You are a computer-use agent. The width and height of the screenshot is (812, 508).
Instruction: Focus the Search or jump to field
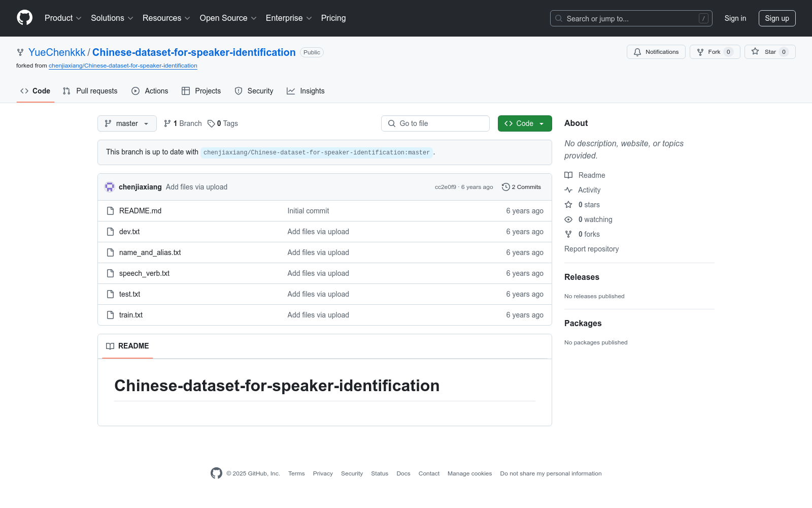[631, 18]
